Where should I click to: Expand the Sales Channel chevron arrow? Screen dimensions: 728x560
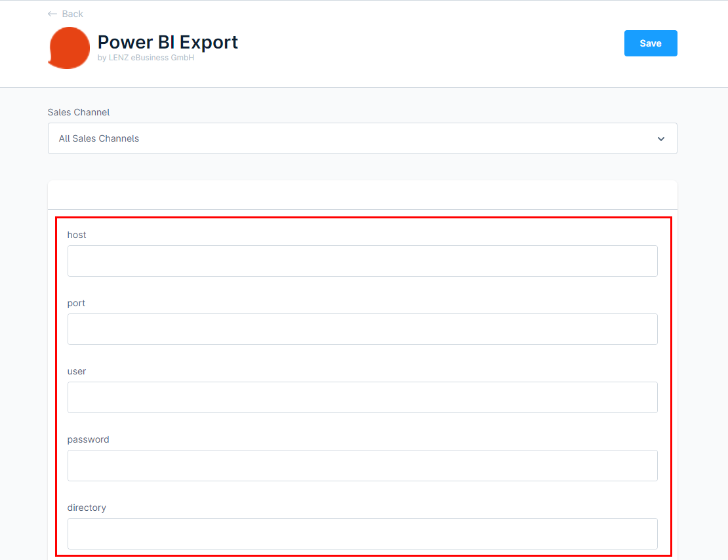[x=660, y=139]
